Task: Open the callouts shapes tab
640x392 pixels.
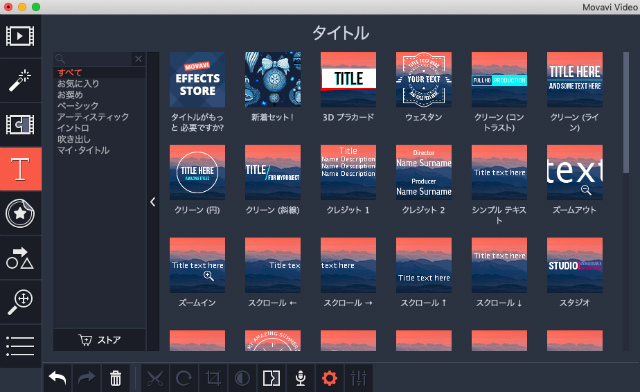Action: tap(20, 258)
